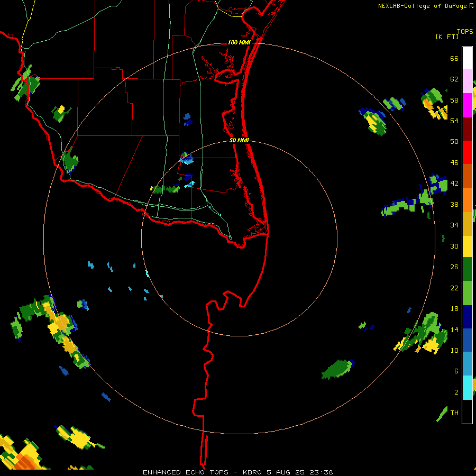Click the "50" legend value
This screenshot has height=476, width=476.
pos(454,142)
